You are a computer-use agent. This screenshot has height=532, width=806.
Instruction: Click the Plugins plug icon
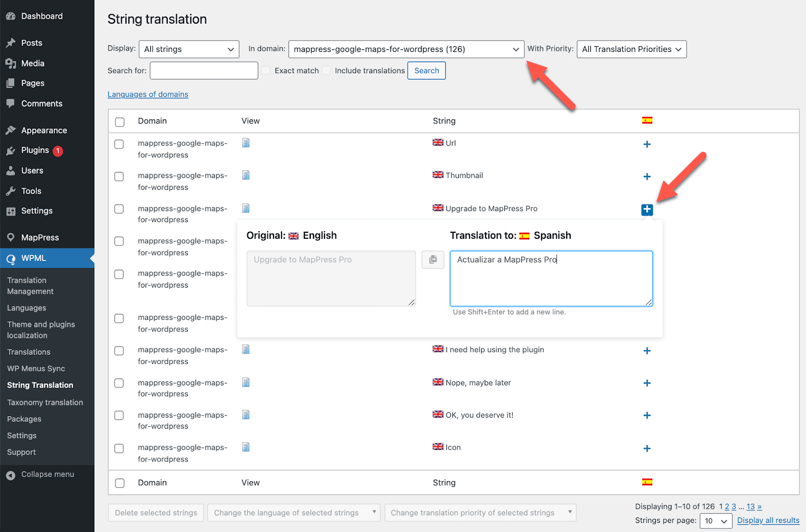click(x=11, y=151)
